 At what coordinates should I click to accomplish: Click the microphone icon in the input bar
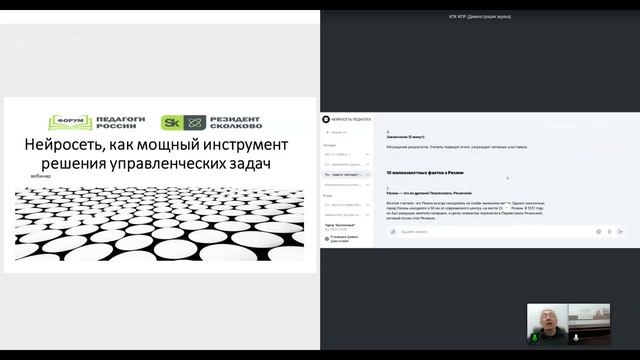point(609,231)
